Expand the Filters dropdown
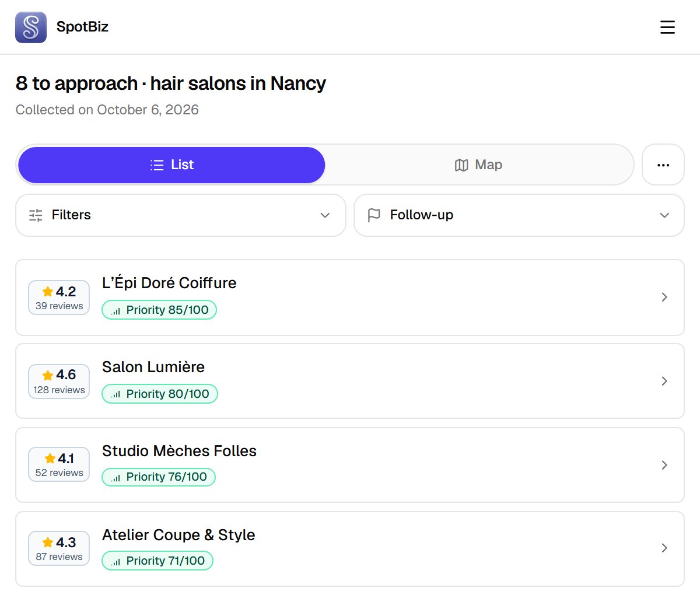 [x=181, y=215]
